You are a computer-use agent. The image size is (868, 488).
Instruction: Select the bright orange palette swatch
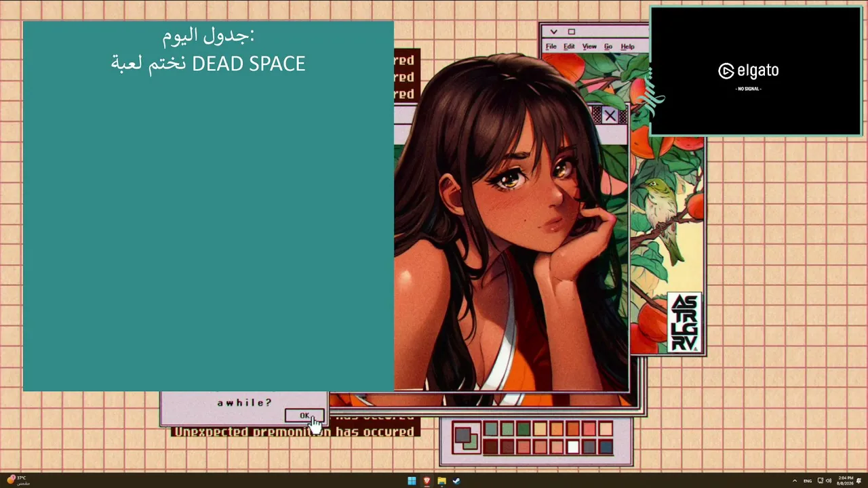(x=556, y=429)
